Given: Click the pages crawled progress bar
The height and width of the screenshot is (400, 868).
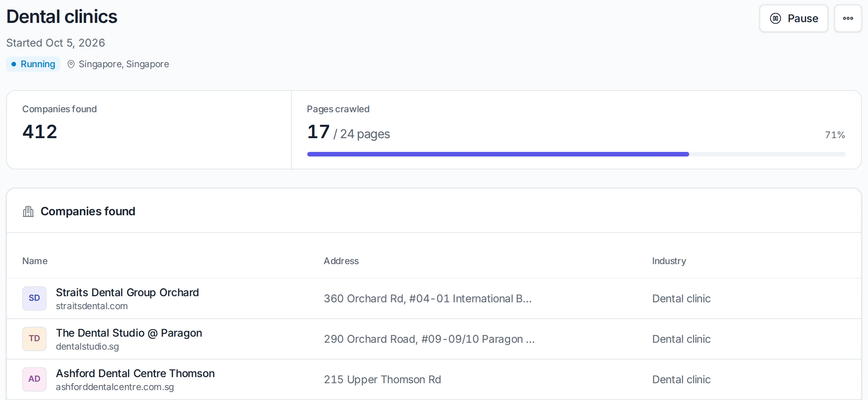Looking at the screenshot, I should pos(576,154).
